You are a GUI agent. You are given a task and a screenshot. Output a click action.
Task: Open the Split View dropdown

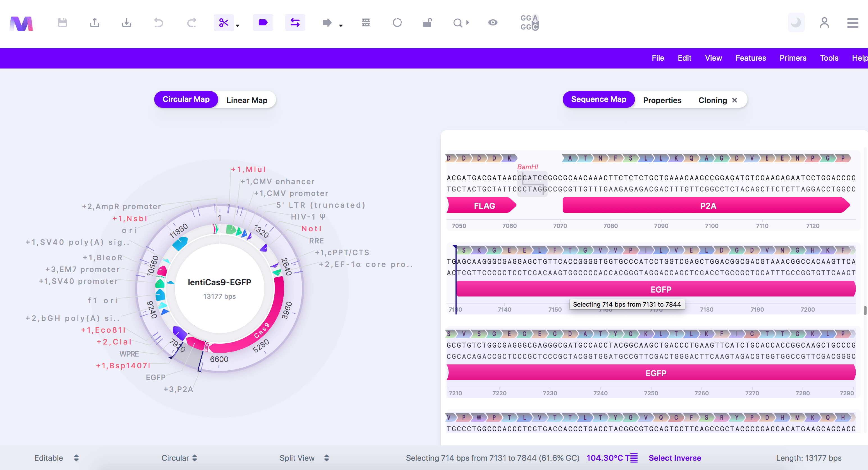pos(304,458)
